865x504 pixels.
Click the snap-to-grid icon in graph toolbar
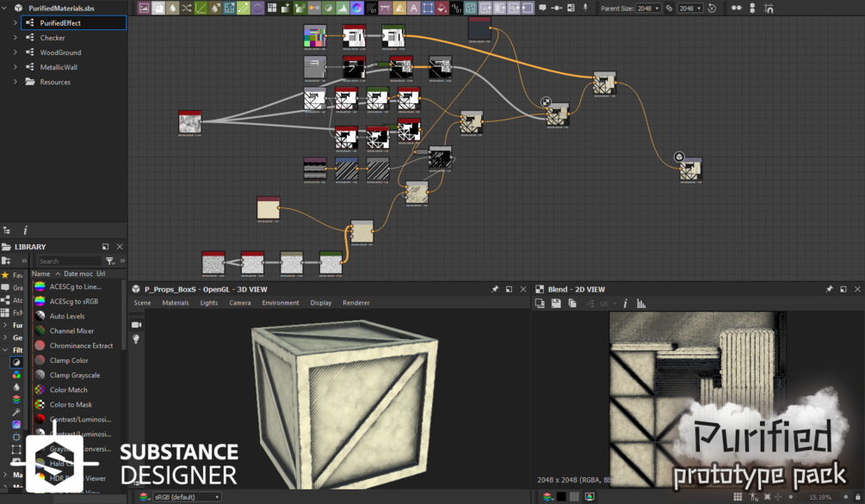[x=769, y=9]
